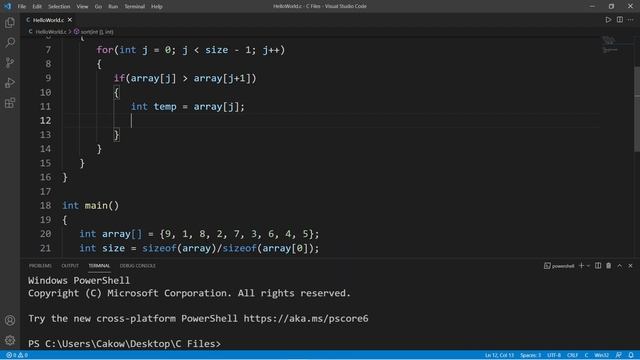640x360 pixels.
Task: Switch to the DEBUG CONSOLE tab
Action: (138, 266)
